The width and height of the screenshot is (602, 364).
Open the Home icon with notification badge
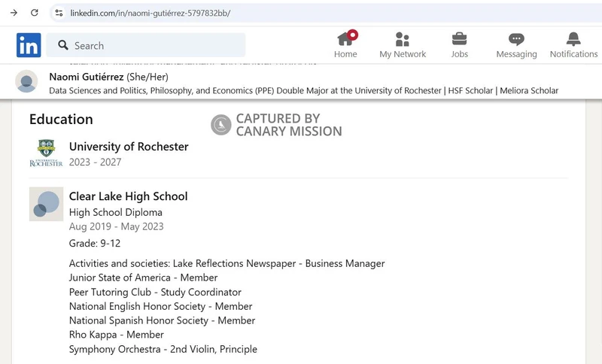tap(347, 38)
